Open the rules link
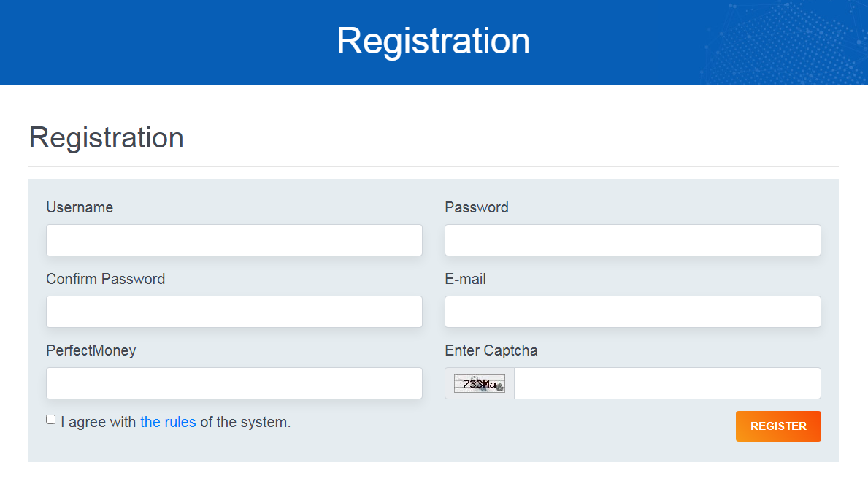 pyautogui.click(x=168, y=422)
